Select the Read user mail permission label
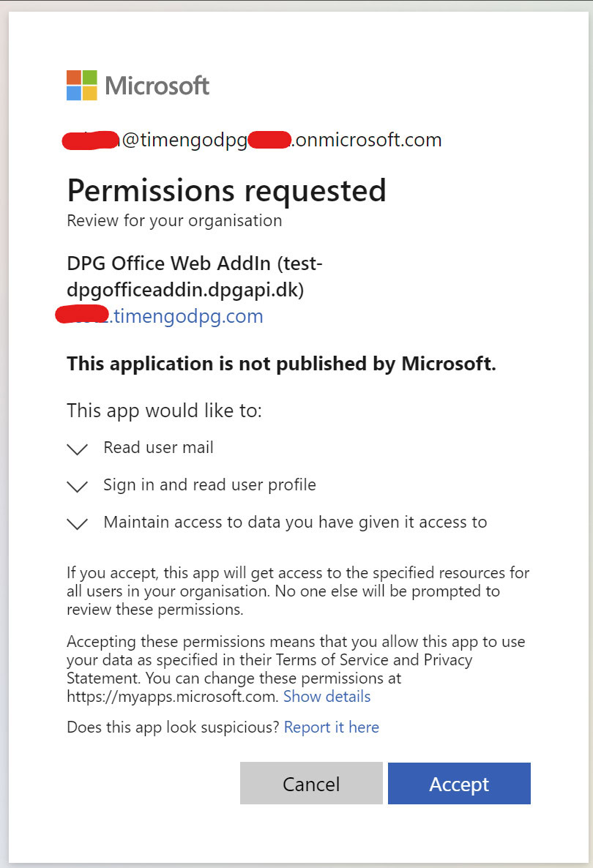593x868 pixels. (158, 447)
